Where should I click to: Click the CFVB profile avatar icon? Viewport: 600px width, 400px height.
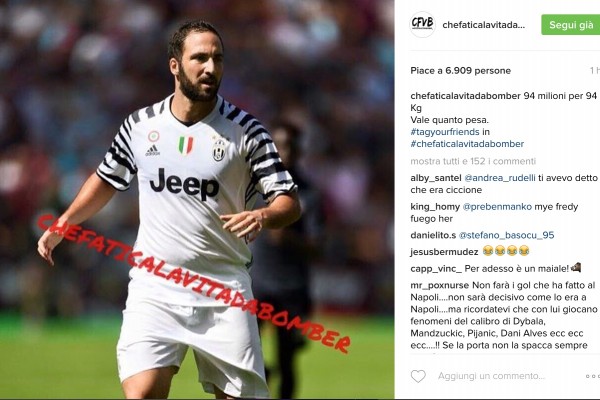(x=422, y=24)
